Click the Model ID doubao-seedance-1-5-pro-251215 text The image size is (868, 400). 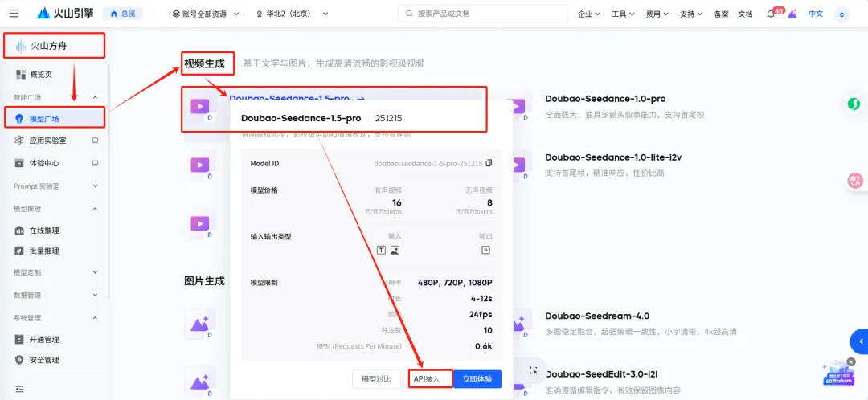[x=428, y=164]
